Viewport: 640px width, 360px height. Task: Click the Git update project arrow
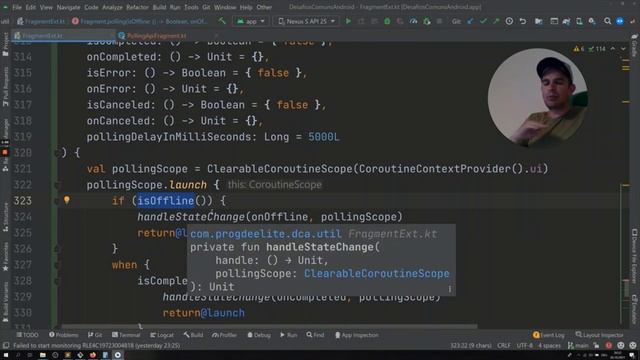tap(470, 21)
